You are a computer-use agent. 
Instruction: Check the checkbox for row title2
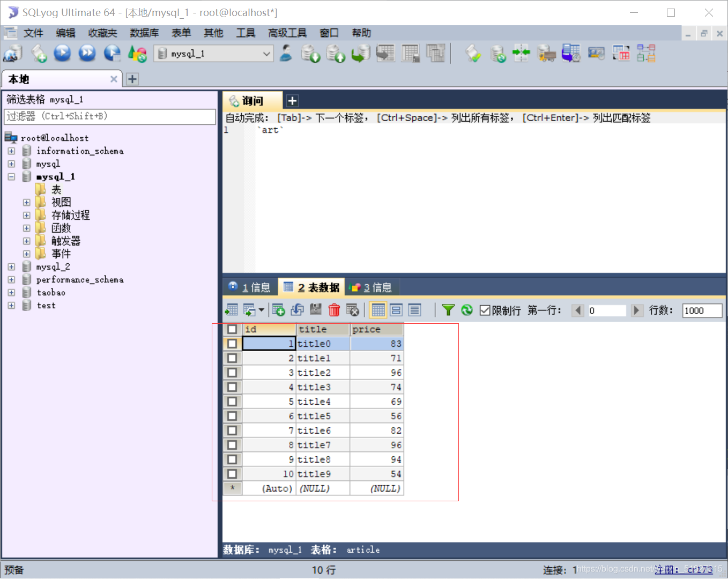click(232, 373)
